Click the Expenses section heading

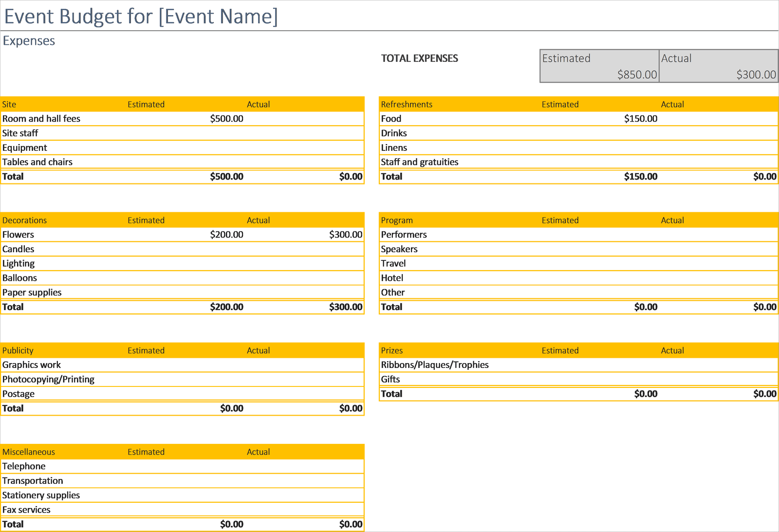[x=29, y=41]
